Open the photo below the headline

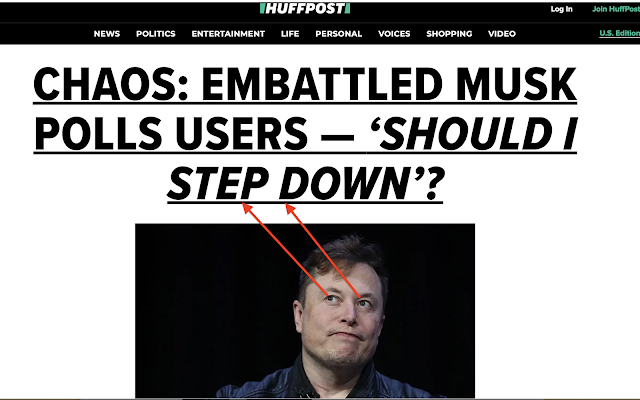[305, 310]
